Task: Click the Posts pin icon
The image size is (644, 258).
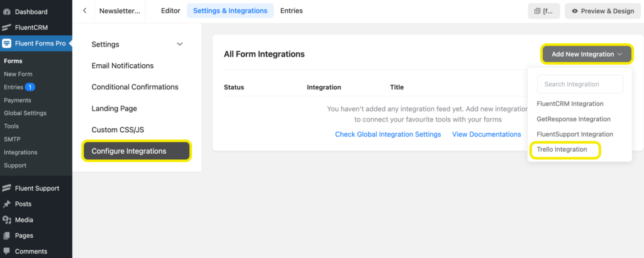Action: click(x=6, y=204)
